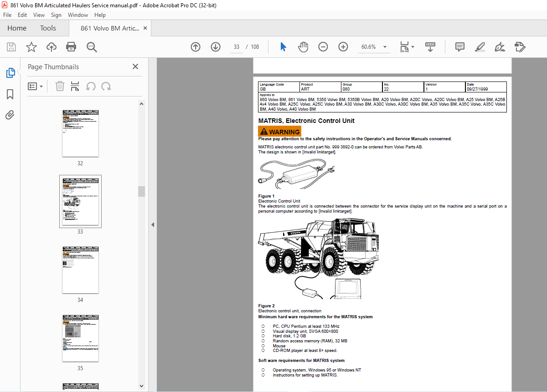Image resolution: width=547 pixels, height=392 pixels.
Task: Click the insert page break icon in thumbnails
Action: coord(75,86)
